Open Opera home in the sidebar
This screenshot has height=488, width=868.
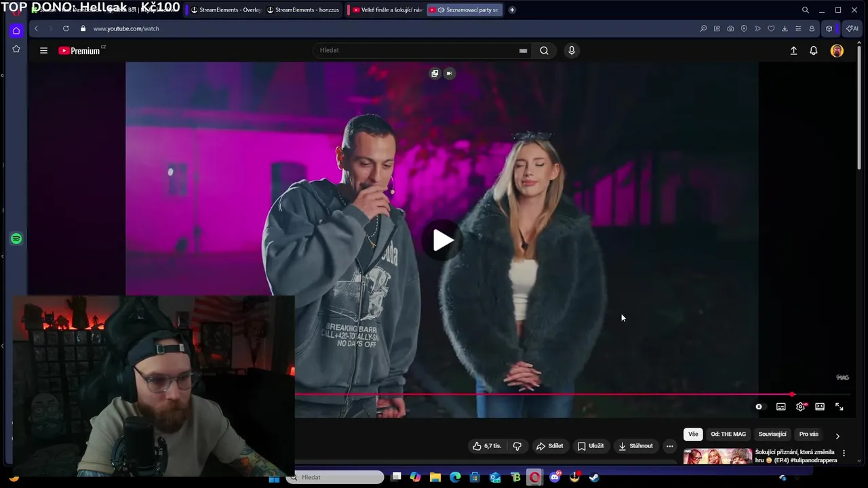point(16,30)
